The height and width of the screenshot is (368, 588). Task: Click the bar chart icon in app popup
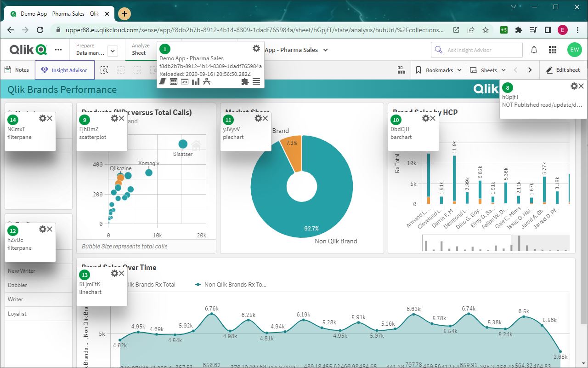[x=196, y=81]
